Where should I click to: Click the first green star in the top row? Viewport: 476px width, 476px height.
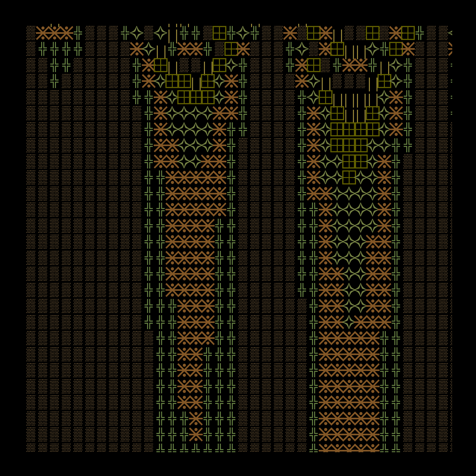(x=137, y=33)
